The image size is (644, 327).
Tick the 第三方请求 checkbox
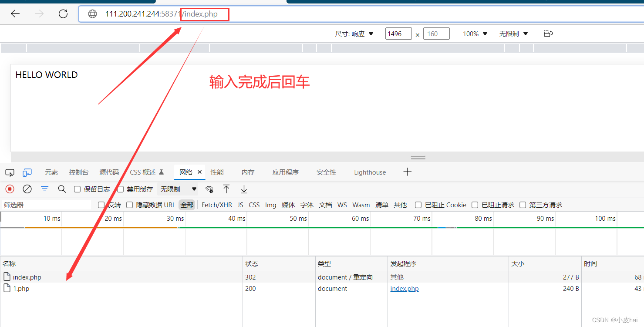pos(523,205)
